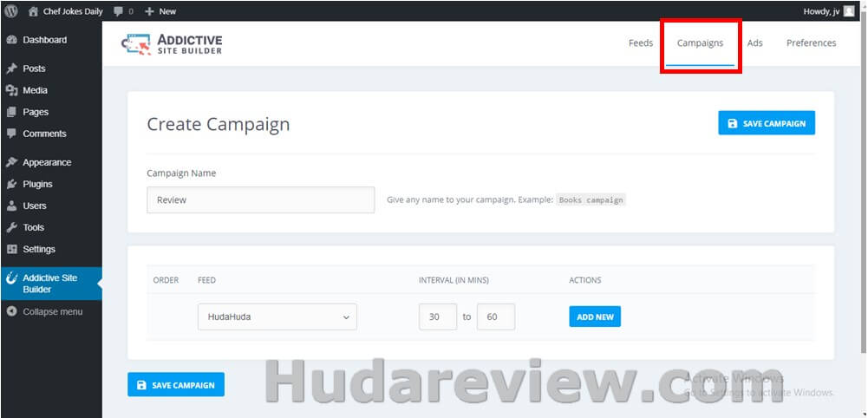The height and width of the screenshot is (418, 868).
Task: Click the Addictive Site Builder logo
Action: click(x=172, y=44)
